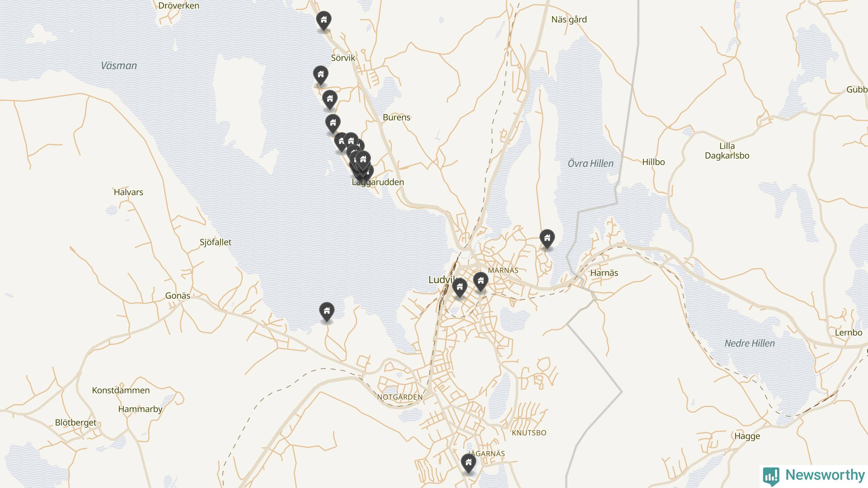
Task: Click the house marker beside the Ludvika label
Action: pos(460,287)
